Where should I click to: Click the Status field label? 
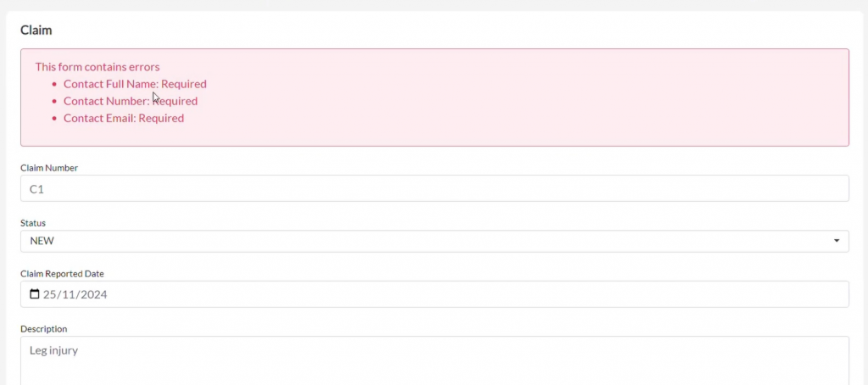33,223
